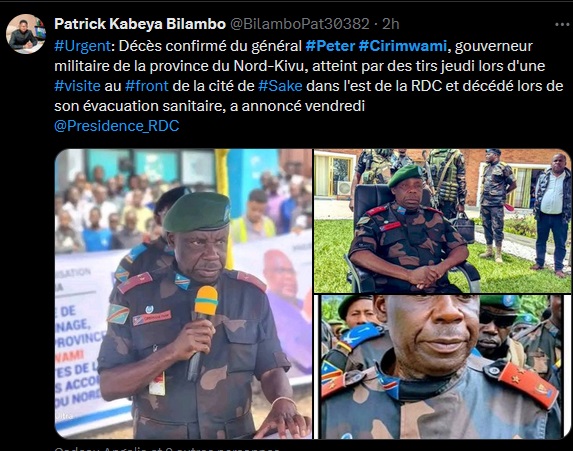This screenshot has width=573, height=451.
Task: Click the yellow microphone in the large photo
Action: 205,303
